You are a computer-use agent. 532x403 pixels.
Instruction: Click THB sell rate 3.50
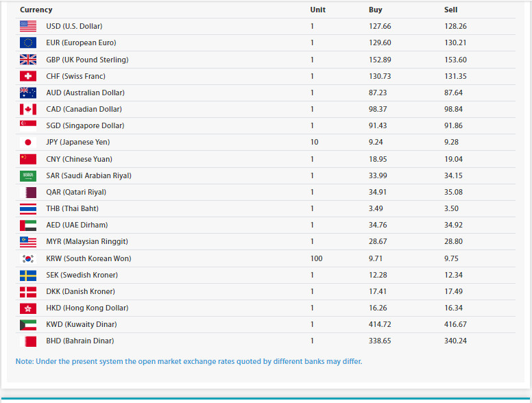tap(451, 208)
